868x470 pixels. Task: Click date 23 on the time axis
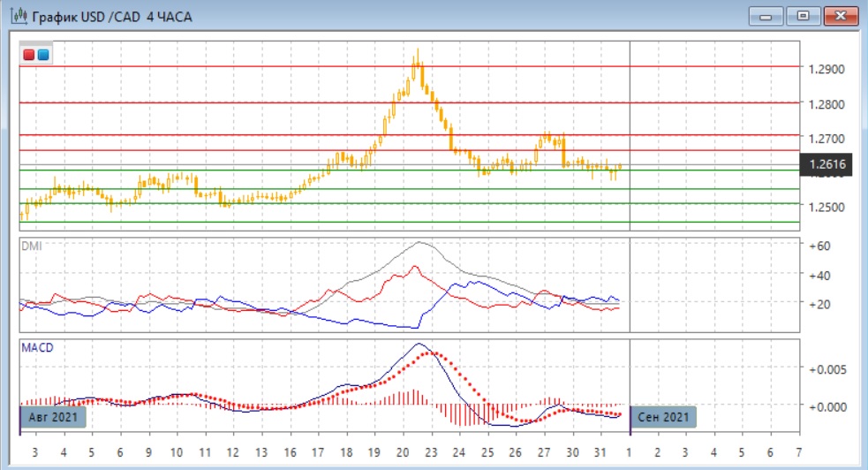(x=430, y=452)
